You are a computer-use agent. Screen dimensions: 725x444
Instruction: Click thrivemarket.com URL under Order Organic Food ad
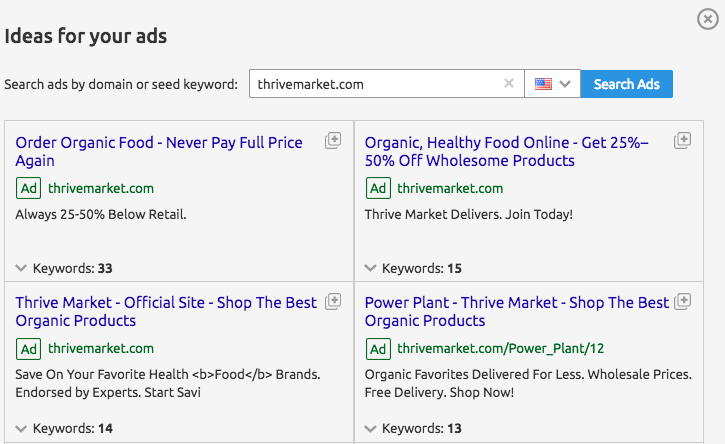(101, 188)
